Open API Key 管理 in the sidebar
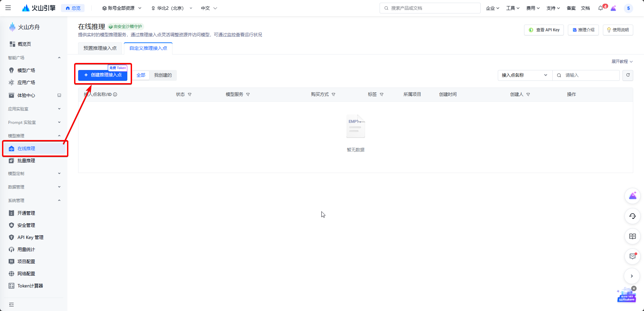 30,237
